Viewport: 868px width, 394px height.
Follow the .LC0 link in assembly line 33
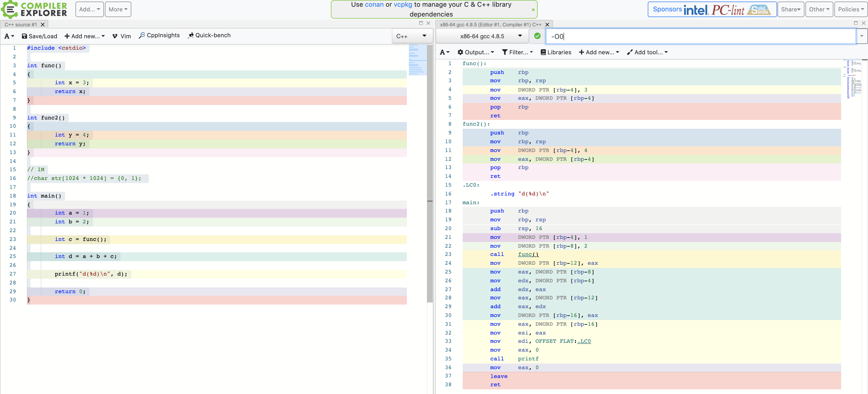pyautogui.click(x=584, y=342)
